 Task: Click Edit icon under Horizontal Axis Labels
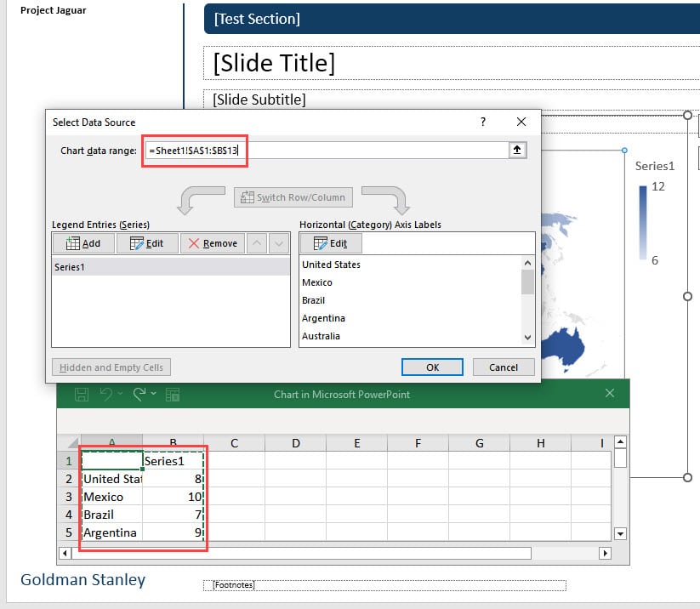[331, 242]
